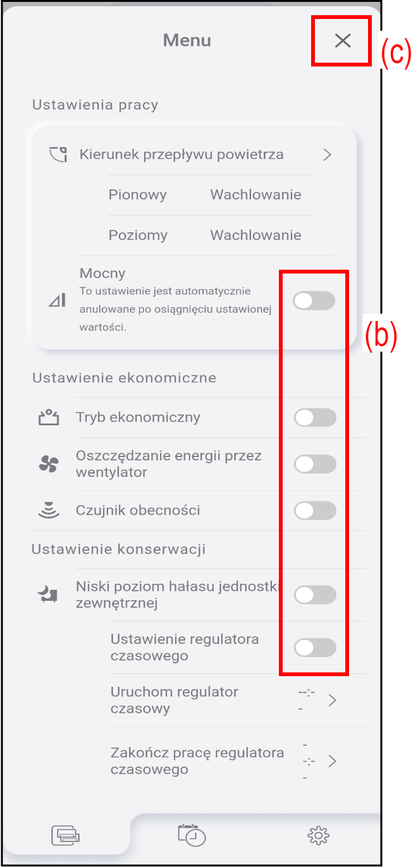The width and height of the screenshot is (418, 868).
Task: Close the Menu with the X button
Action: (x=342, y=41)
